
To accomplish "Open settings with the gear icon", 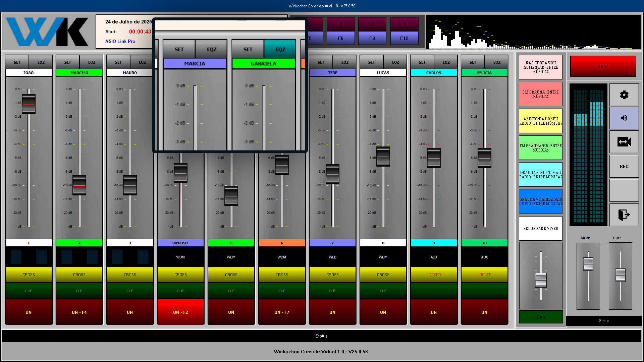I will [x=624, y=95].
